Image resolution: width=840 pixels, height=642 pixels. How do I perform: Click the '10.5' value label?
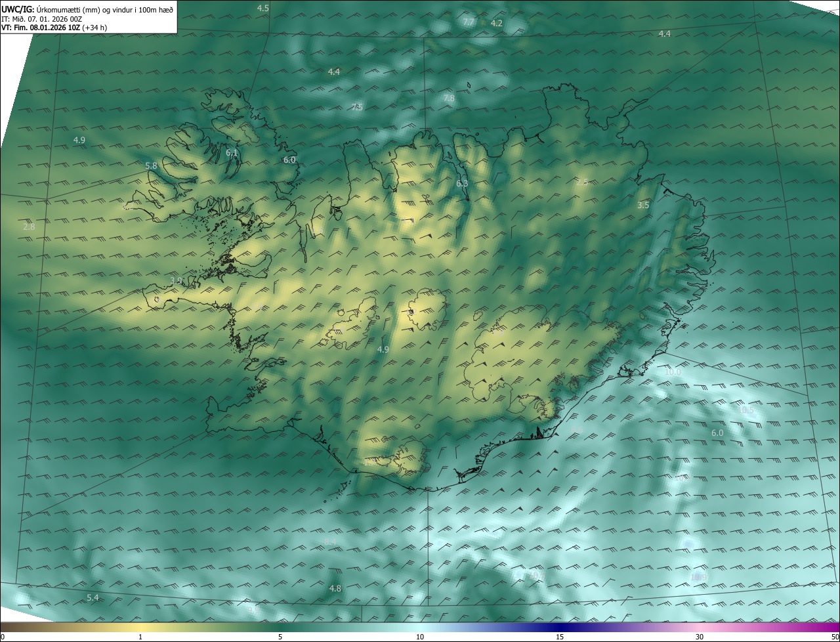(746, 410)
